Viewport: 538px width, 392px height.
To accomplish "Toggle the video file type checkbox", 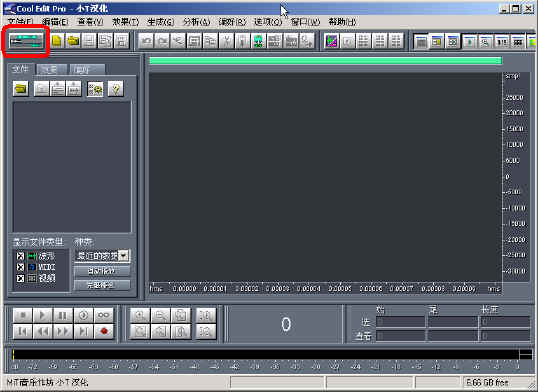I will point(20,278).
